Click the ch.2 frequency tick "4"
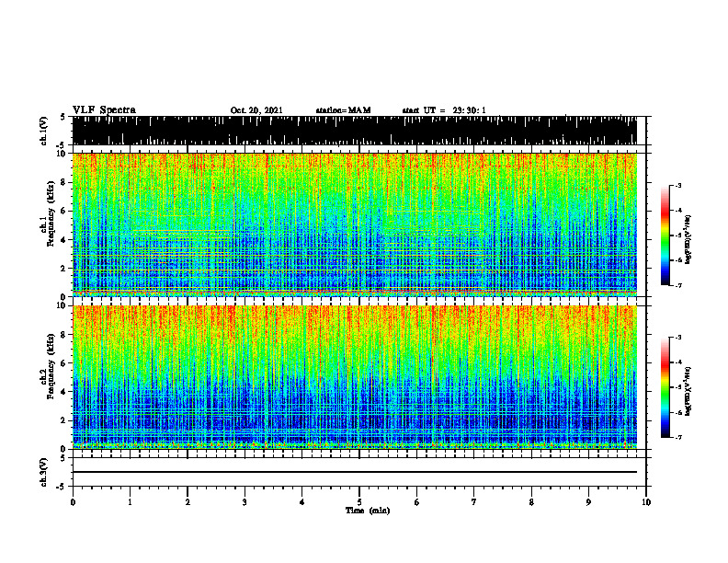This screenshot has width=728, height=563. [x=63, y=392]
